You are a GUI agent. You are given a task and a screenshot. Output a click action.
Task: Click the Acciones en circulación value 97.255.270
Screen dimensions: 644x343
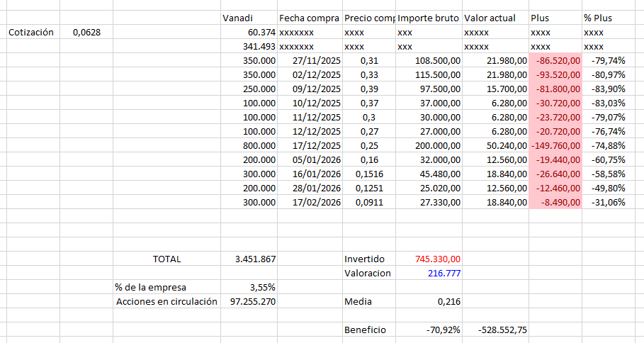(249, 301)
